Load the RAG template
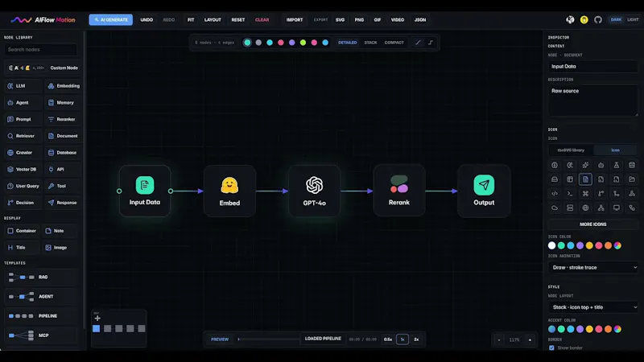The image size is (644, 362). click(x=41, y=277)
